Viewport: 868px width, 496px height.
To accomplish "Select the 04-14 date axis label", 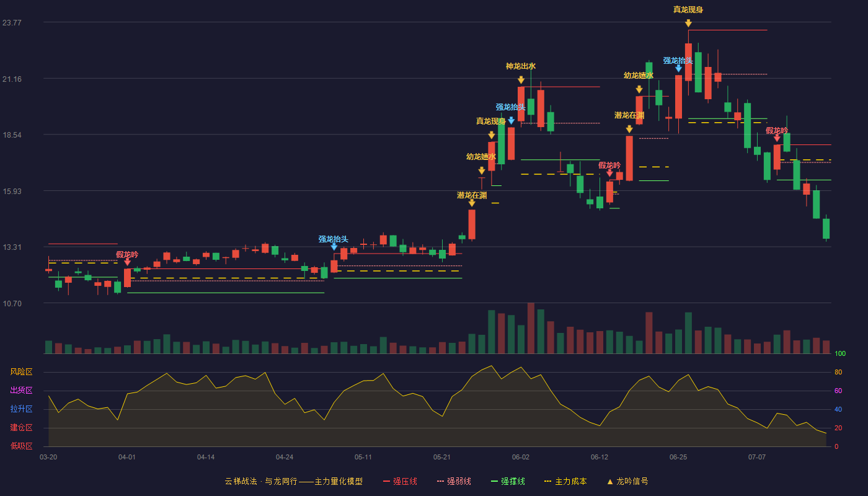I will [206, 457].
